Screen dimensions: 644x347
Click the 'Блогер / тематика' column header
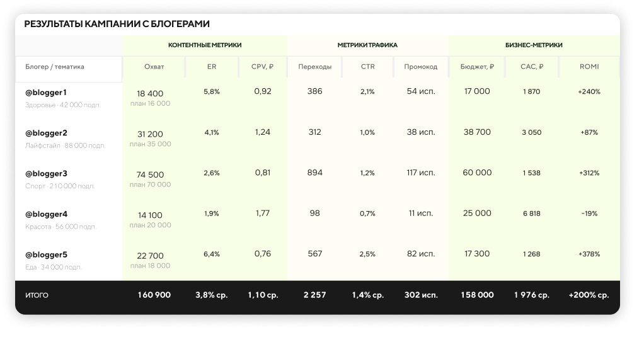pos(55,67)
